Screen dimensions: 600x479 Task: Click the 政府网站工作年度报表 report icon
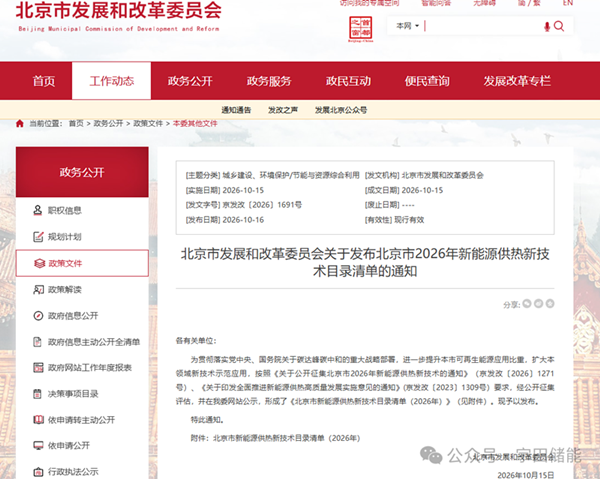coord(38,368)
